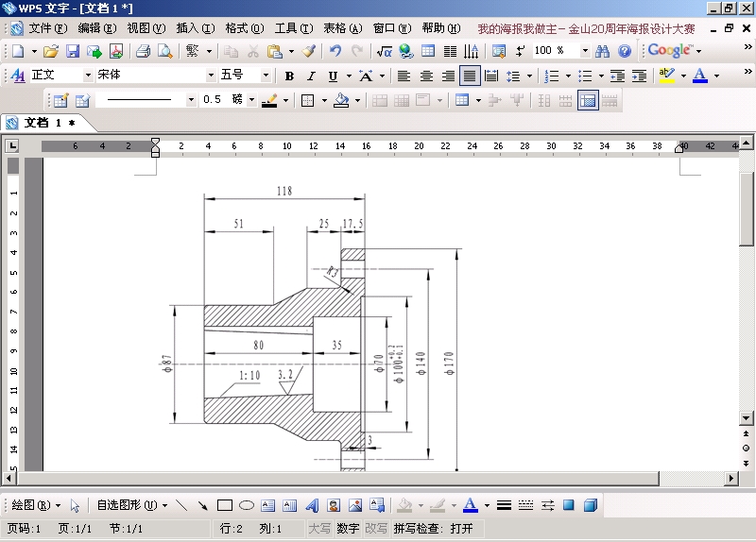Screen dimensions: 756x542
Task: Insert formula square root icon
Action: 385,51
